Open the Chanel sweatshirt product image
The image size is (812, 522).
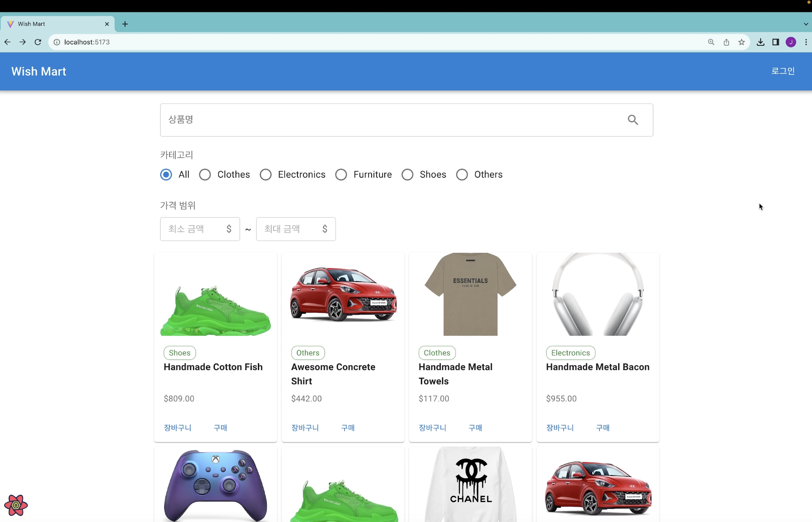coord(470,484)
